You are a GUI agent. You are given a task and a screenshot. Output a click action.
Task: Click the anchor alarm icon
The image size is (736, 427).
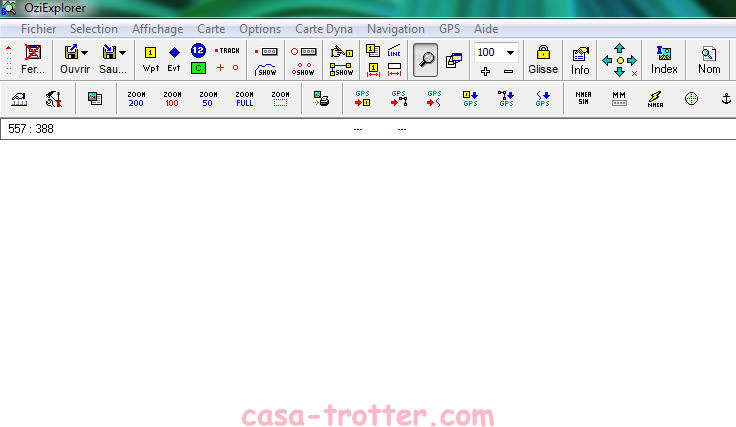coord(726,99)
